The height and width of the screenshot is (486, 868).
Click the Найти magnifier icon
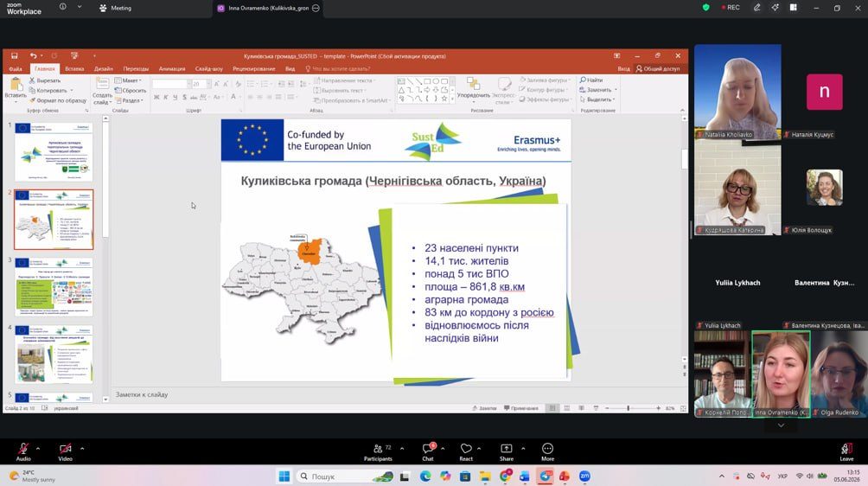pos(583,80)
